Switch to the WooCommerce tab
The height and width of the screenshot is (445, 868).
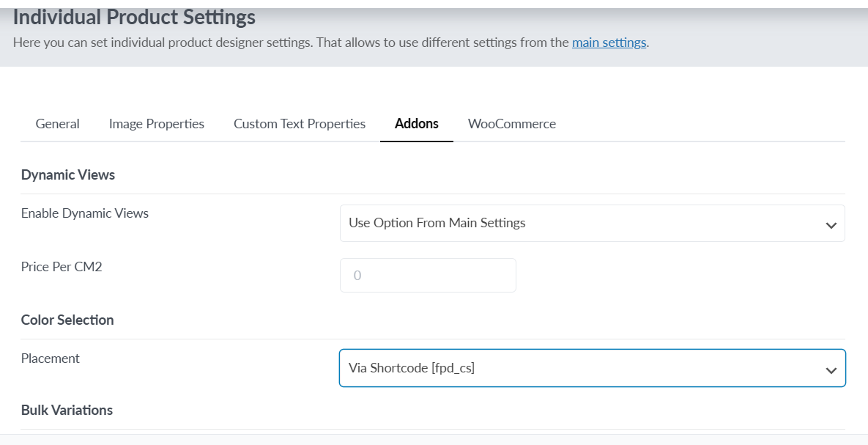[511, 124]
